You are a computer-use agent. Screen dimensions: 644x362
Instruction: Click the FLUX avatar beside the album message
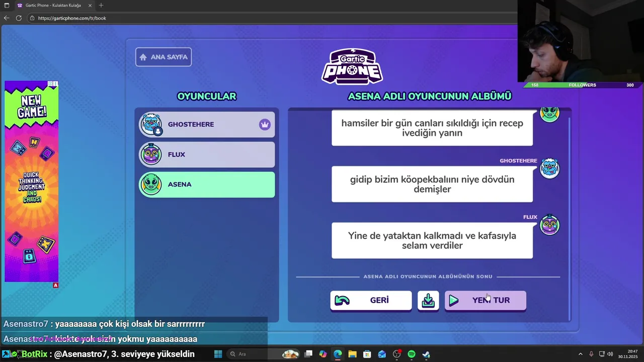[x=549, y=225]
